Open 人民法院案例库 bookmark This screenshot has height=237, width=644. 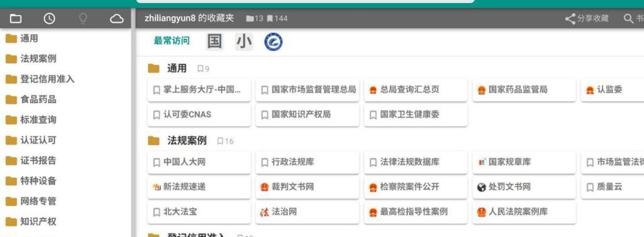(x=524, y=212)
